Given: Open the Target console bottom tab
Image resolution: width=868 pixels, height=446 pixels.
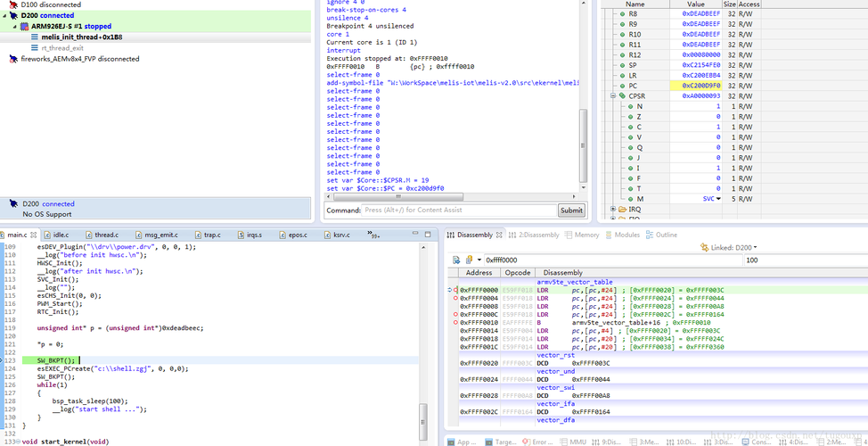Looking at the screenshot, I should pyautogui.click(x=501, y=442).
